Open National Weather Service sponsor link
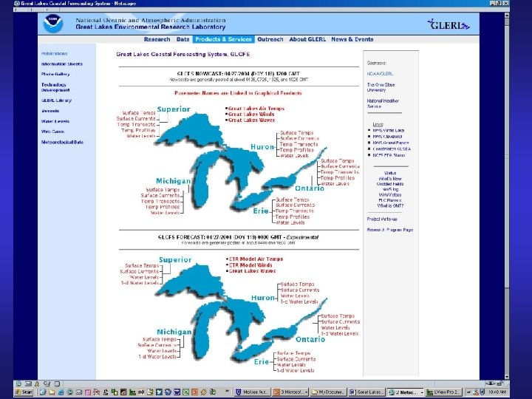Screen dimensions: 532x399 (383, 103)
